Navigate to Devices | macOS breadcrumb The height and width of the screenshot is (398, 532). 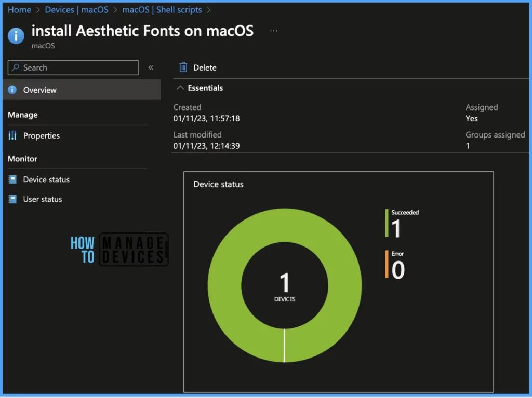[76, 10]
